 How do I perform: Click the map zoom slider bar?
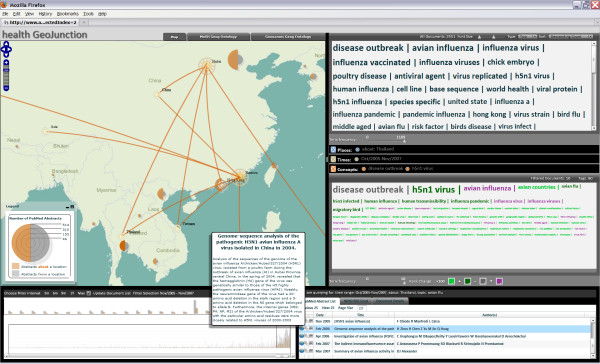coord(6,75)
